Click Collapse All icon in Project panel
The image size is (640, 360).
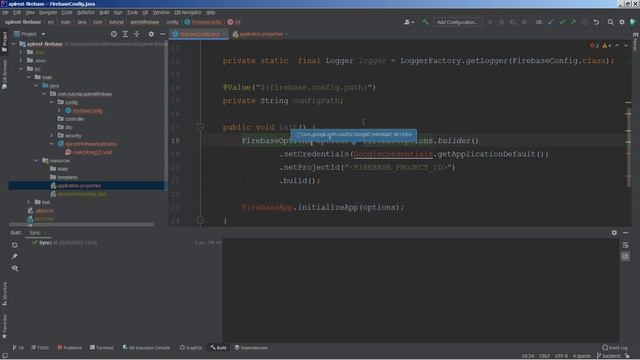coord(137,34)
